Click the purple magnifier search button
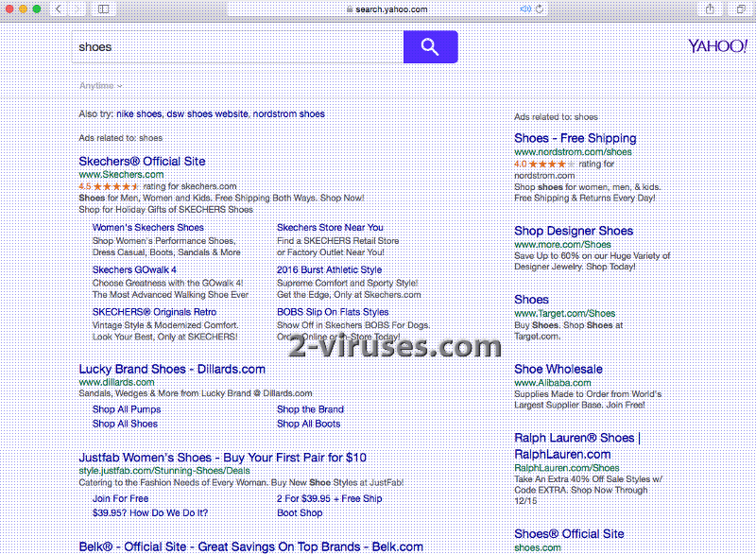Viewport: 756px width, 555px height. (430, 46)
